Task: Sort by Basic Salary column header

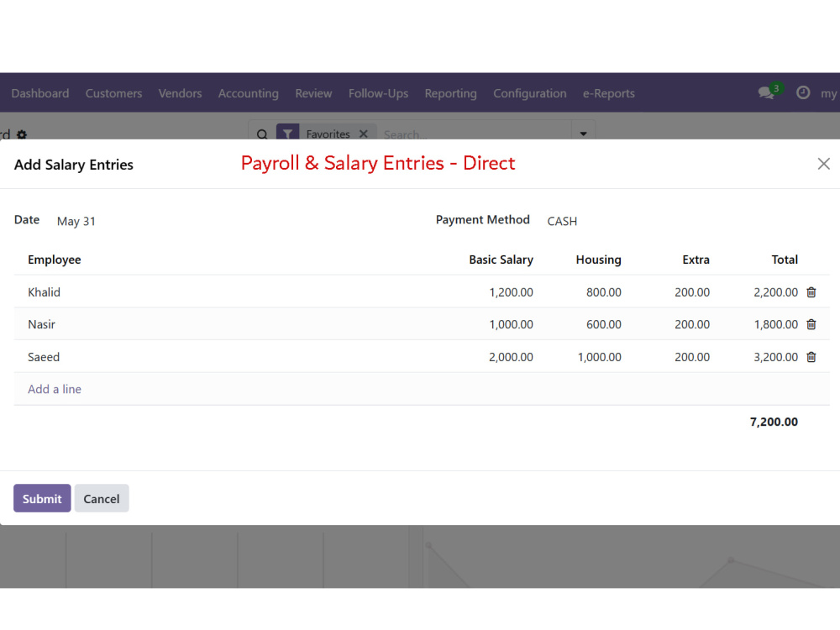Action: click(501, 260)
